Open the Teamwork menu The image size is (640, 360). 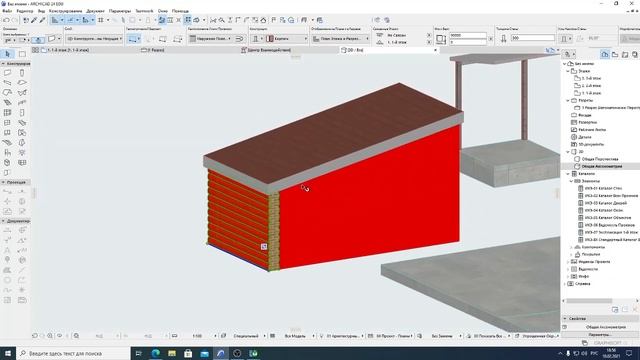pyautogui.click(x=144, y=11)
